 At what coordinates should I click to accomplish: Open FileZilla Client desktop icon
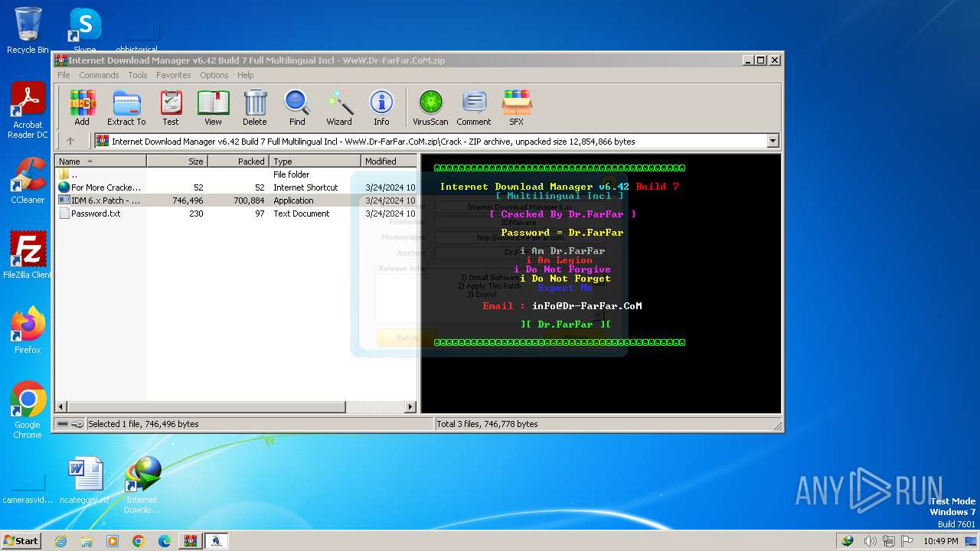[x=28, y=255]
